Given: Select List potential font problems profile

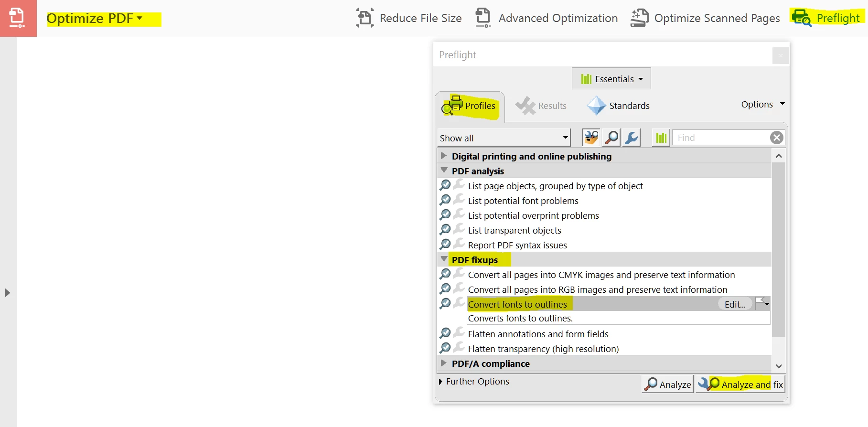Looking at the screenshot, I should (523, 201).
